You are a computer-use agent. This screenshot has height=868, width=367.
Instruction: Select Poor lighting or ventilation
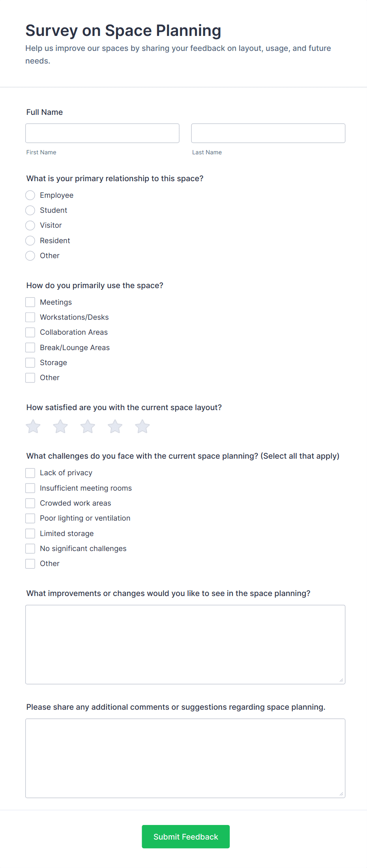click(x=30, y=518)
